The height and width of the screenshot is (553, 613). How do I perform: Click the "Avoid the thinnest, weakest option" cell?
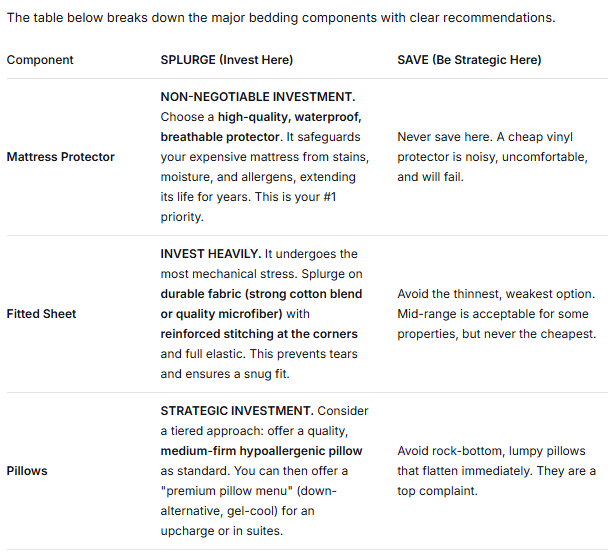[494, 294]
